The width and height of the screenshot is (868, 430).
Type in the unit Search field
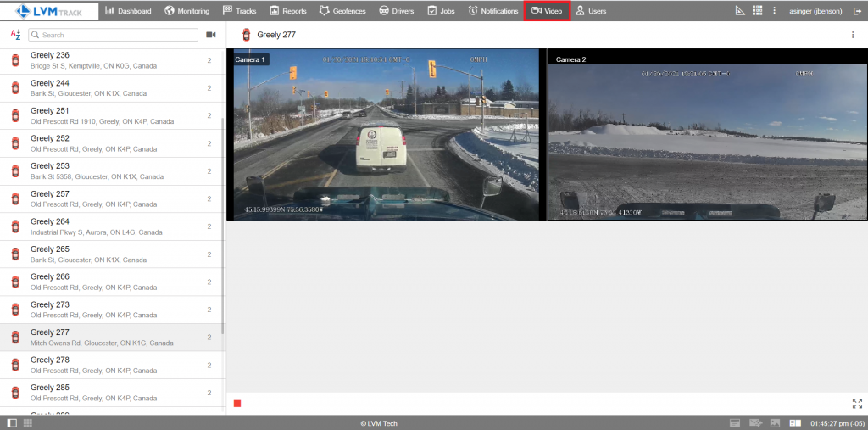pyautogui.click(x=119, y=35)
